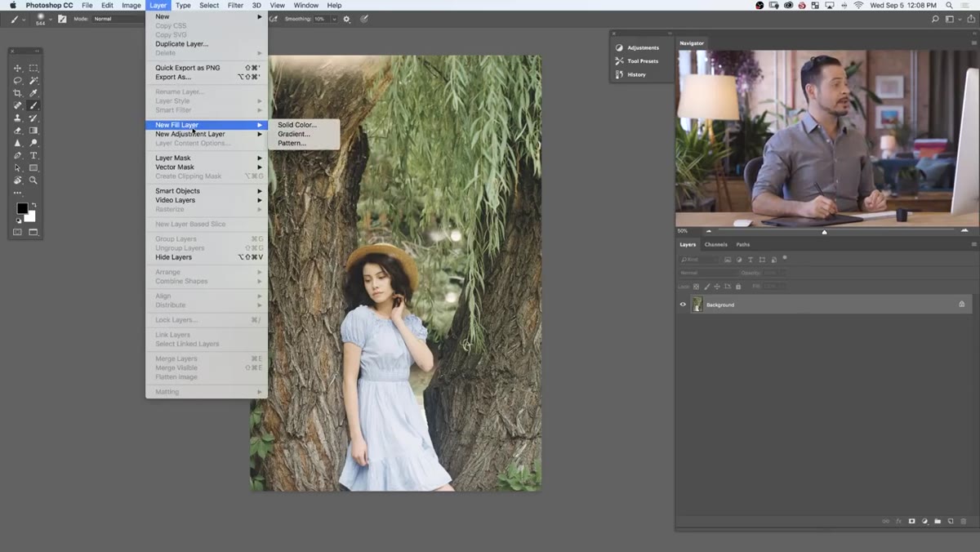Screen dimensions: 980x552
Task: Toggle Quick Mask mode
Action: pyautogui.click(x=17, y=232)
